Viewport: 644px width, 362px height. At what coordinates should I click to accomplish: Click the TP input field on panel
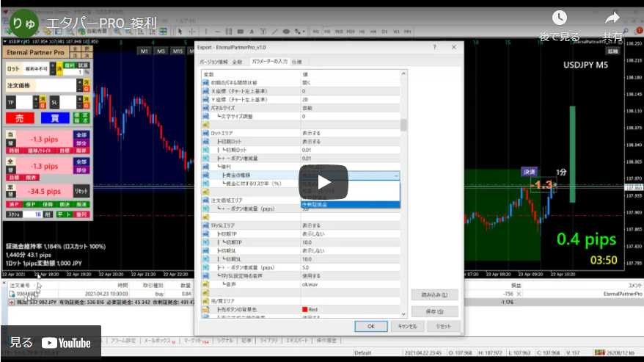(24, 102)
